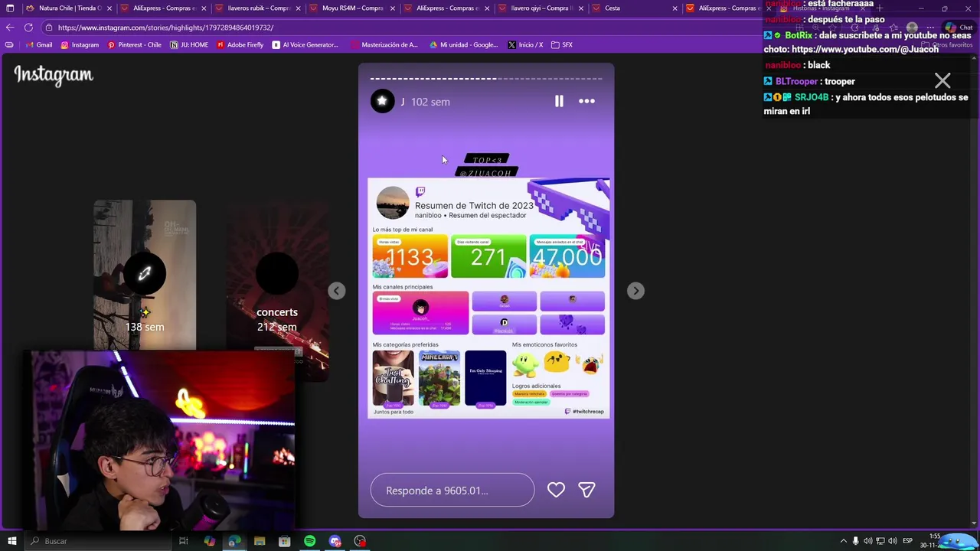
Task: Switch to the 'Moyu RS4M' tab
Action: (353, 8)
